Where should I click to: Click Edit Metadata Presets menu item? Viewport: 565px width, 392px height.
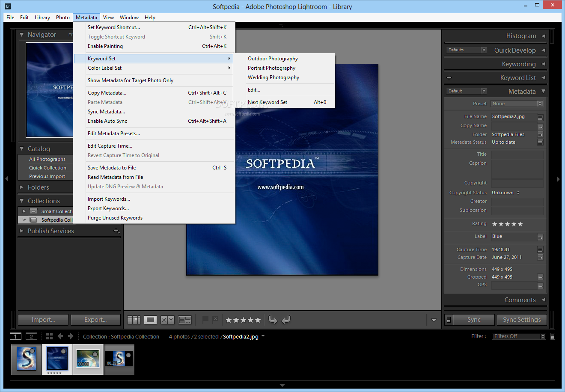click(x=154, y=134)
